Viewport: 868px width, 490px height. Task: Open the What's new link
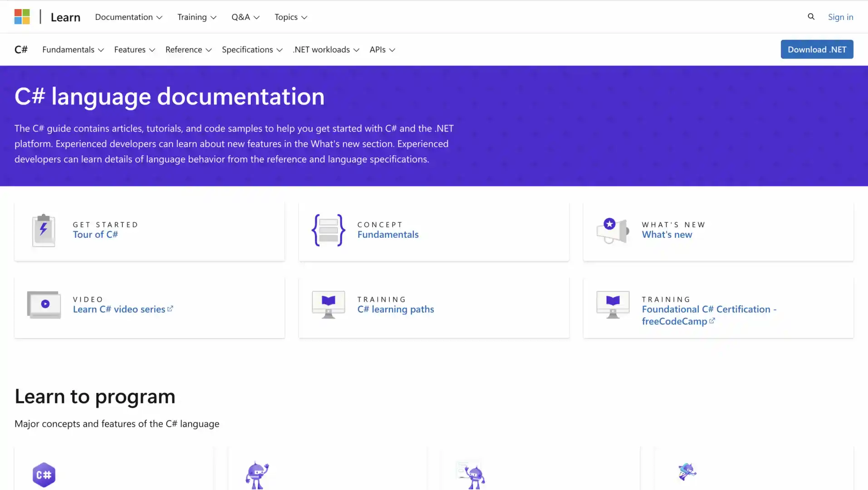pos(667,235)
